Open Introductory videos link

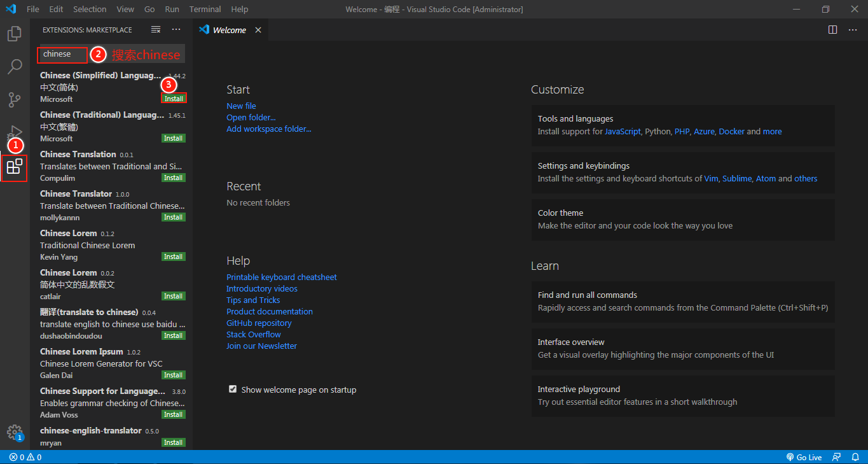pyautogui.click(x=262, y=288)
